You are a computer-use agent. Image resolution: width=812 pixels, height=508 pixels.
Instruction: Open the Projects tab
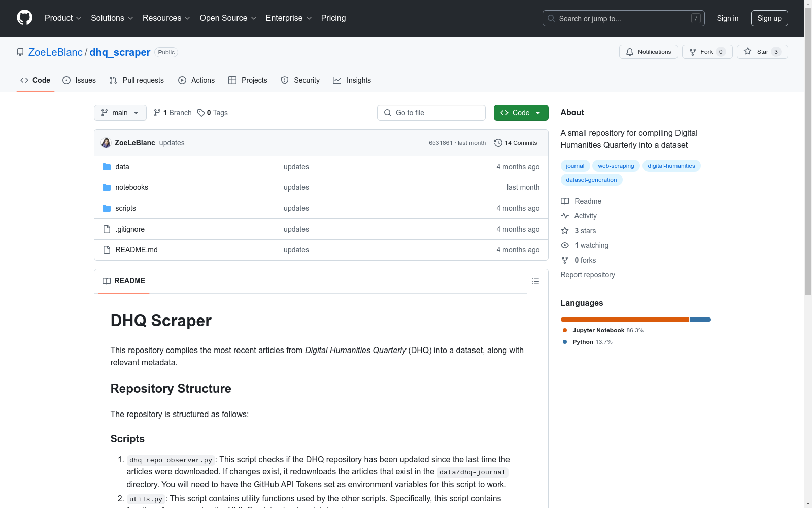248,80
